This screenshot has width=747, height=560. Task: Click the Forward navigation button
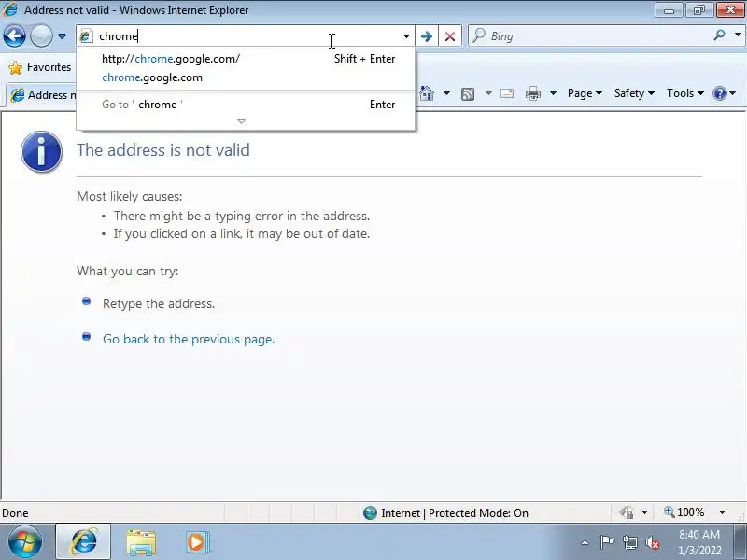point(41,35)
